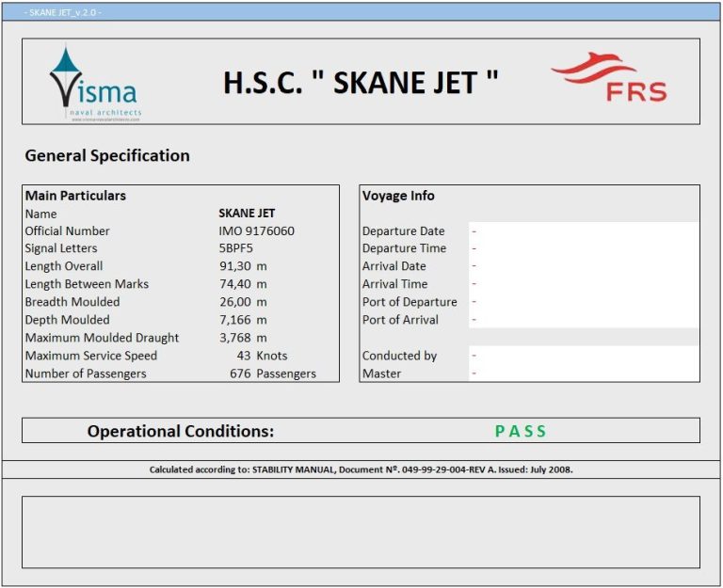The image size is (723, 588).
Task: Click the '7,166 m' depth moulded value
Action: coord(243,320)
